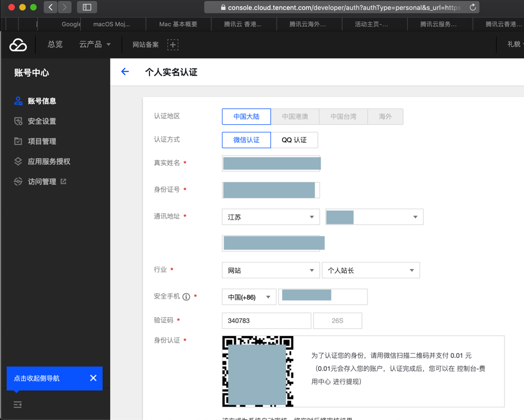
Task: Click the 安全设置 shield icon
Action: click(x=19, y=121)
